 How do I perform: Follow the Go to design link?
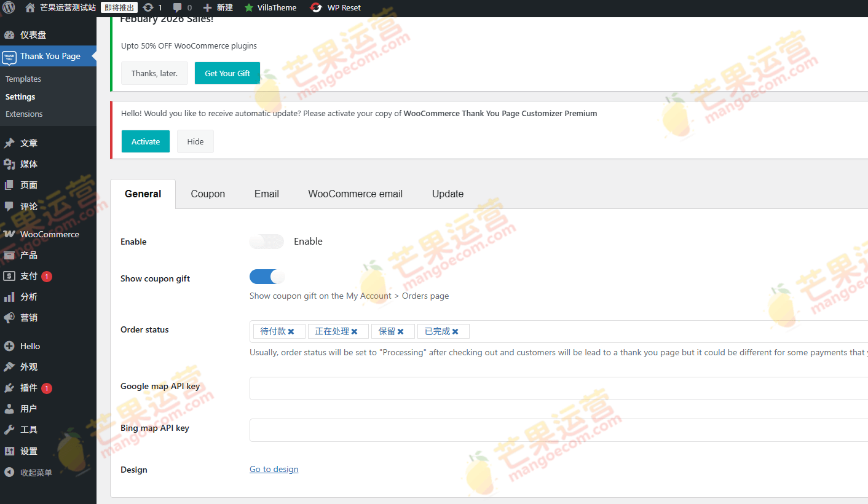point(274,469)
